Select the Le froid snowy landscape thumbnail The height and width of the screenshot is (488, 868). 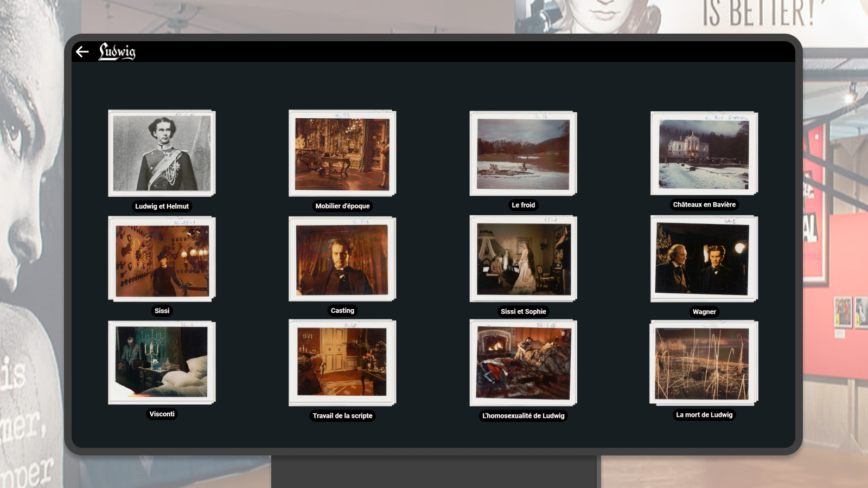coord(523,153)
